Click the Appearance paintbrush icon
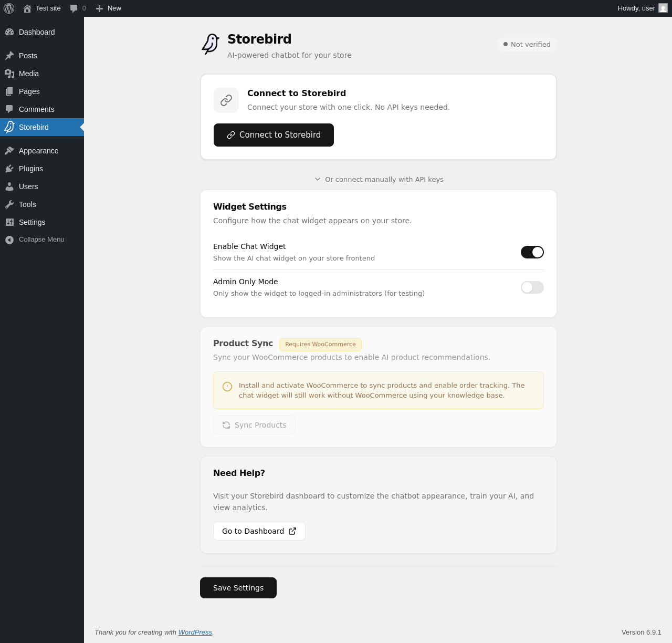Screen dimensions: 672x643 pyautogui.click(x=9, y=151)
